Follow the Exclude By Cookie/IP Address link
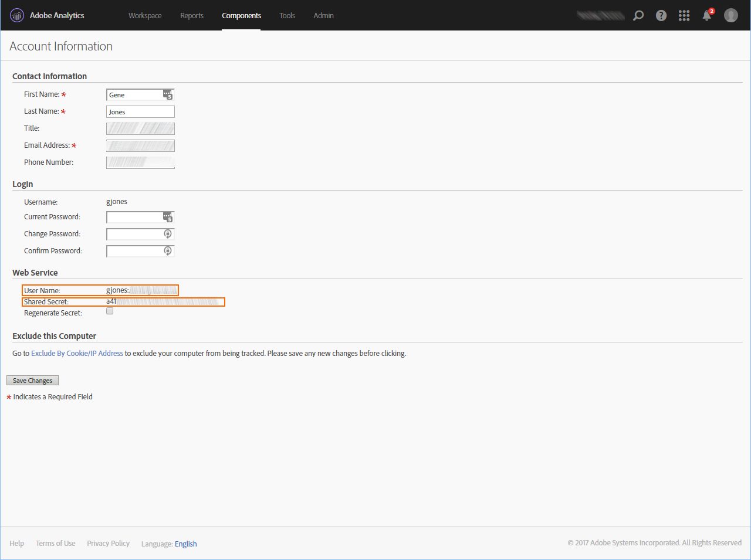The height and width of the screenshot is (560, 751). (x=77, y=354)
